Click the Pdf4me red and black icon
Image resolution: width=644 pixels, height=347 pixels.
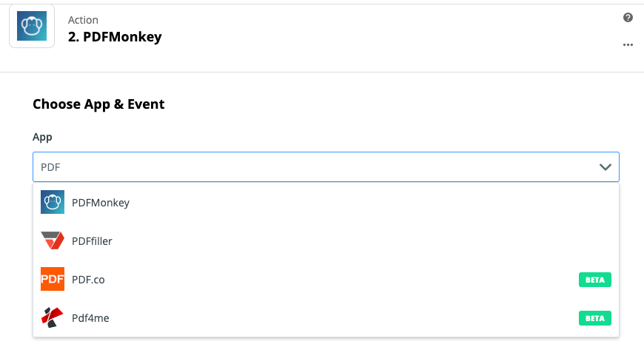pos(52,317)
